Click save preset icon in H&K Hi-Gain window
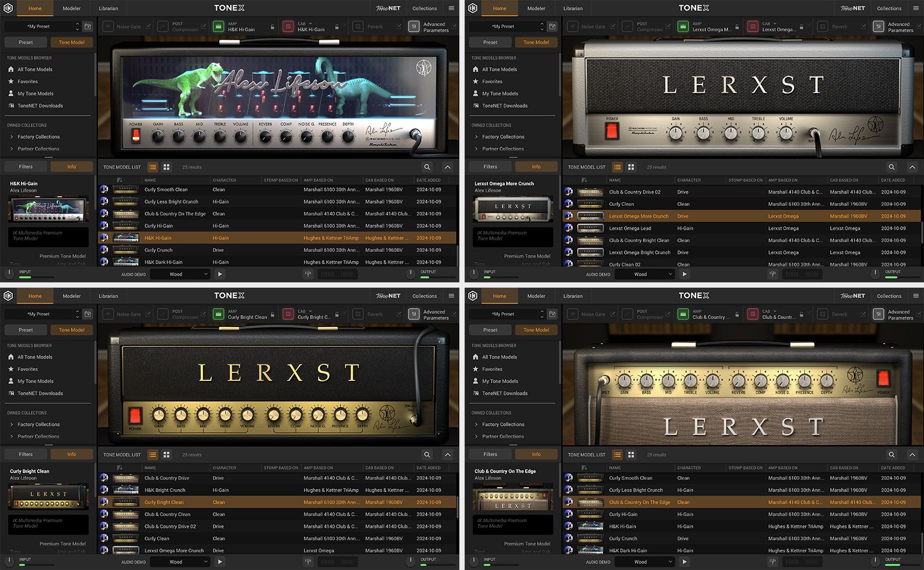This screenshot has height=570, width=924. (87, 27)
